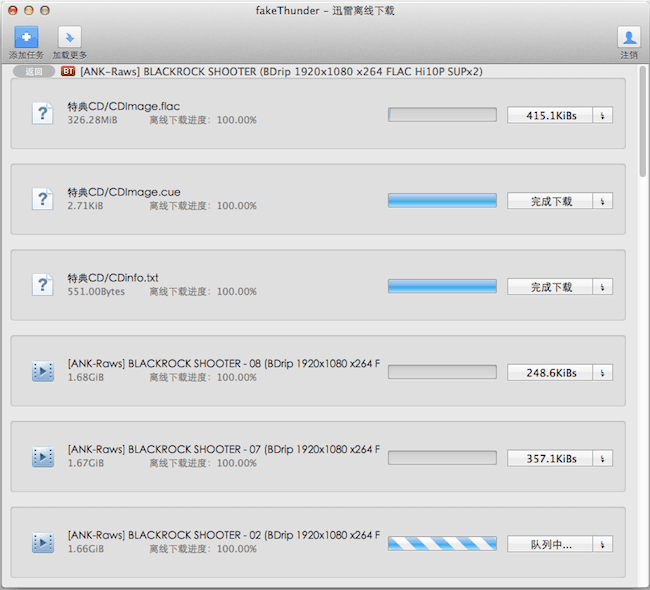Image resolution: width=650 pixels, height=590 pixels.
Task: Click the Logout (注销) user icon
Action: click(x=629, y=37)
